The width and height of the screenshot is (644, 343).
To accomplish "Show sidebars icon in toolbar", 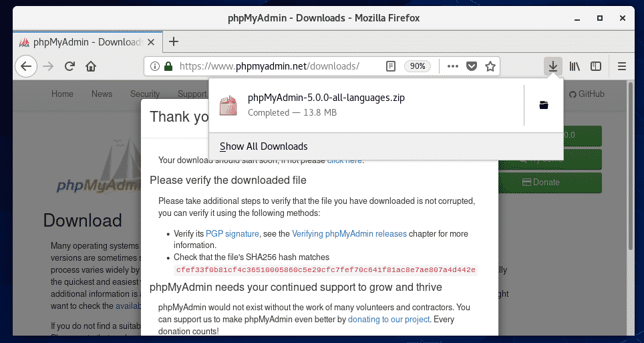I will [x=596, y=66].
